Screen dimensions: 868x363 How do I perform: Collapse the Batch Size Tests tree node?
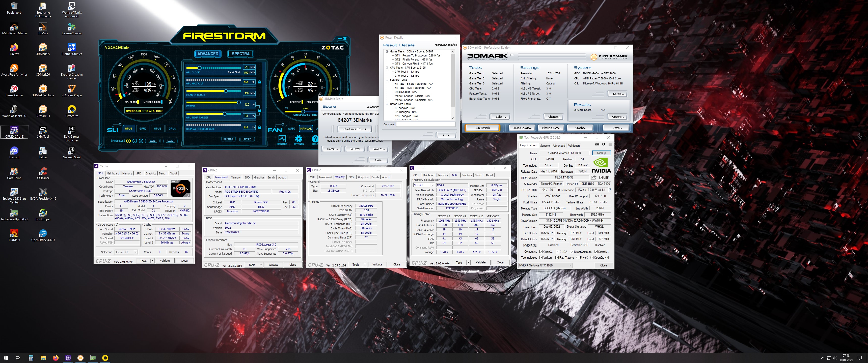pos(387,104)
